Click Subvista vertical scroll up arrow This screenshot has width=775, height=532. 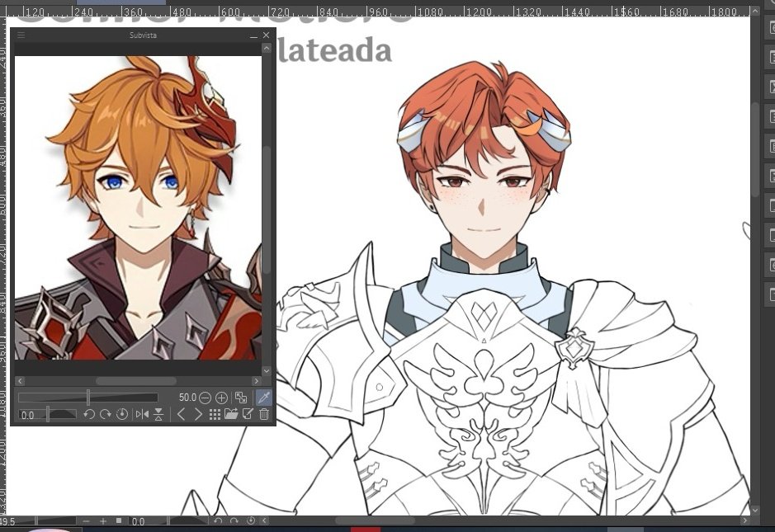coord(267,48)
